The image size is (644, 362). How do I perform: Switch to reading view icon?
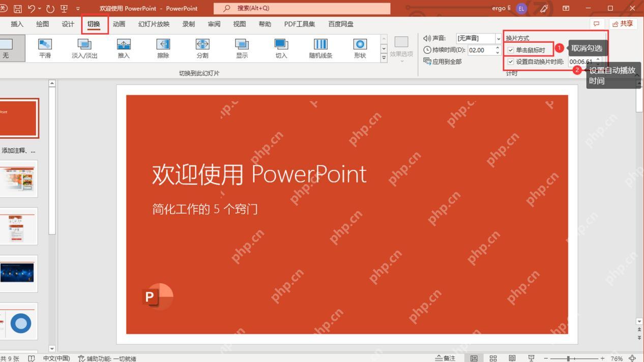512,358
